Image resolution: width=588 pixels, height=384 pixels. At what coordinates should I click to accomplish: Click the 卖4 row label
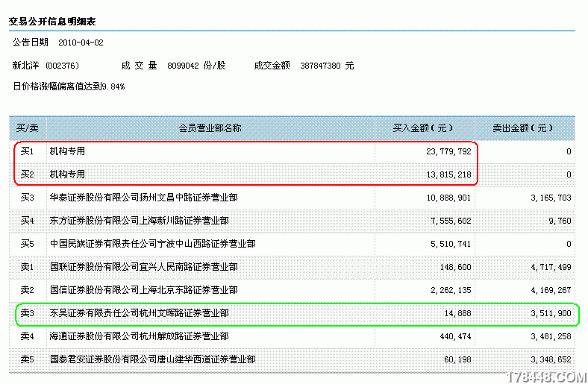pos(27,336)
